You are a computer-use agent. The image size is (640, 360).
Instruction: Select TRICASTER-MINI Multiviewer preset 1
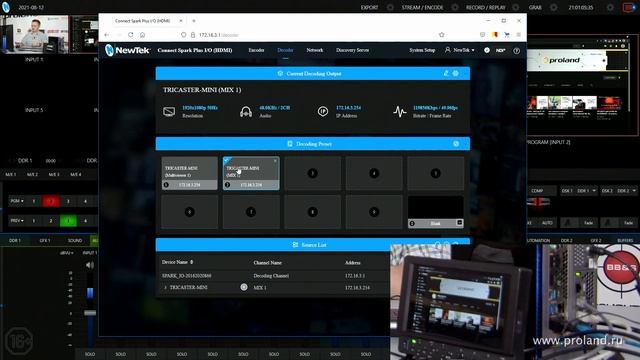(189, 173)
